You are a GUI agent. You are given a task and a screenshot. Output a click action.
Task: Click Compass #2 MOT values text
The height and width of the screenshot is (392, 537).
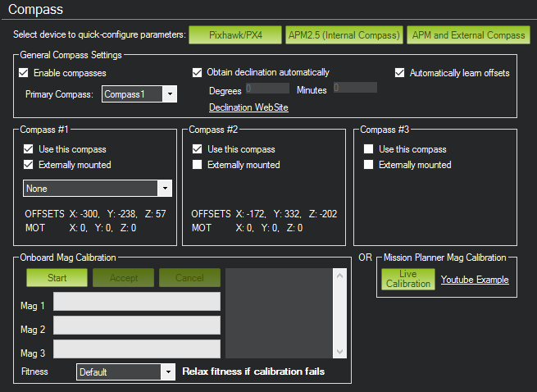(x=248, y=228)
